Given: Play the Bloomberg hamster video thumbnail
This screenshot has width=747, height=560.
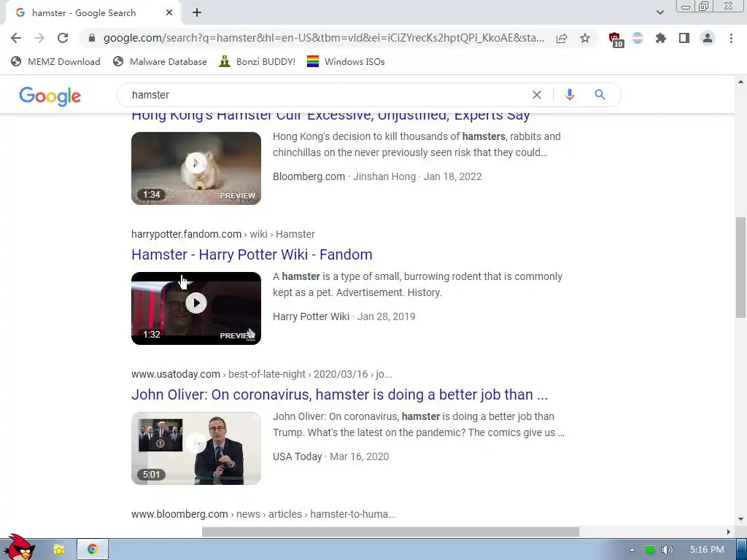Looking at the screenshot, I should [196, 168].
